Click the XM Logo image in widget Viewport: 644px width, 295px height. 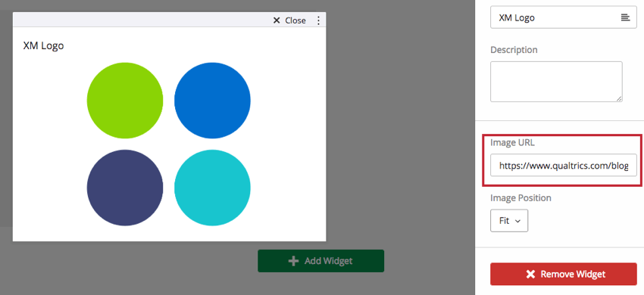tap(168, 144)
